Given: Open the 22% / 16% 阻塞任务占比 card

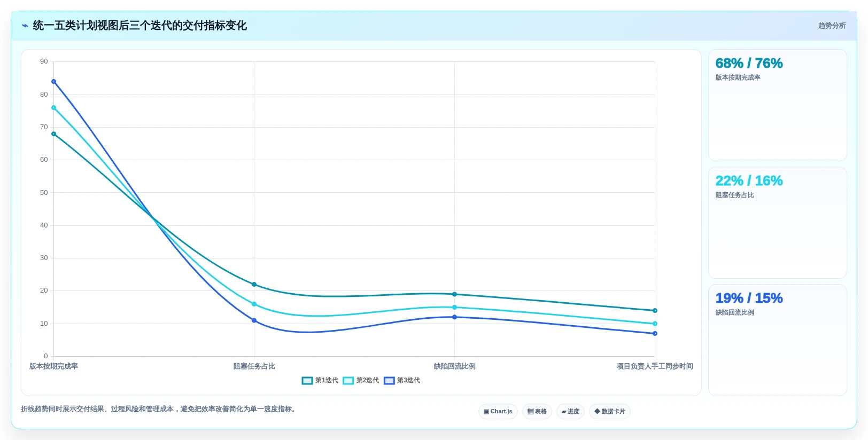Looking at the screenshot, I should coord(778,223).
